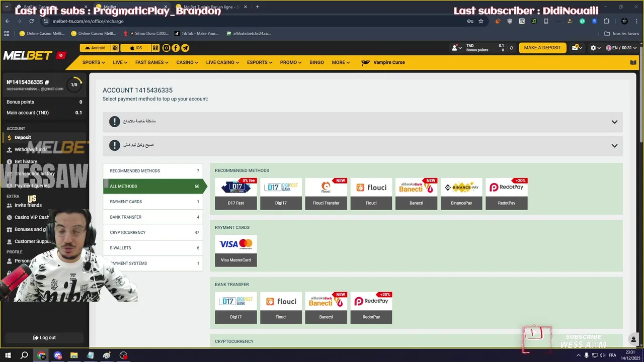Open the EN language and time dropdown

coord(621,48)
